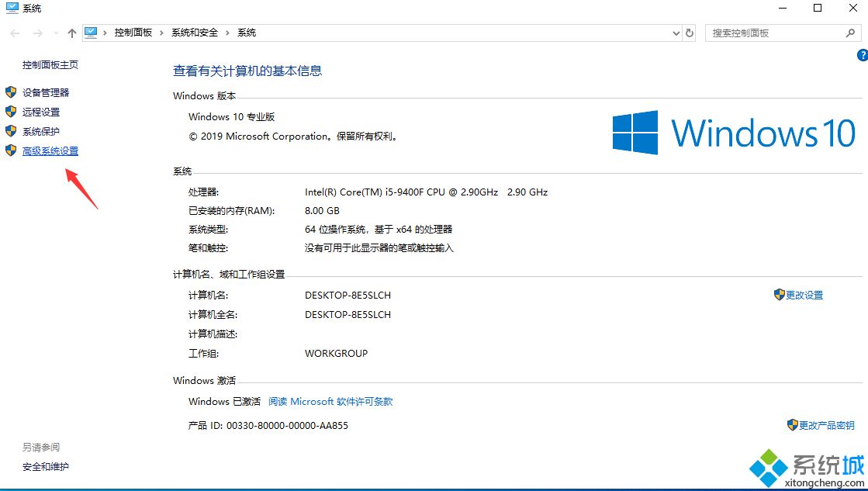
Task: Open 高级系统设置 link
Action: pyautogui.click(x=50, y=150)
